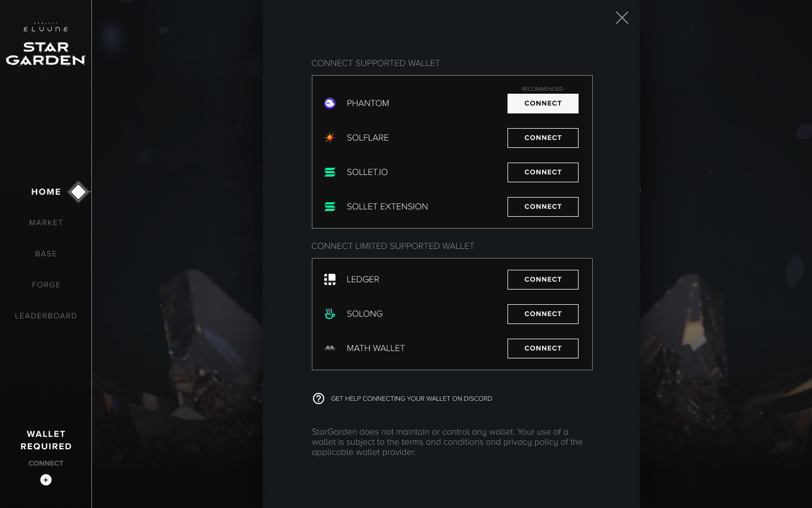The image size is (812, 508).
Task: Select Base from the side navigation
Action: [x=46, y=254]
